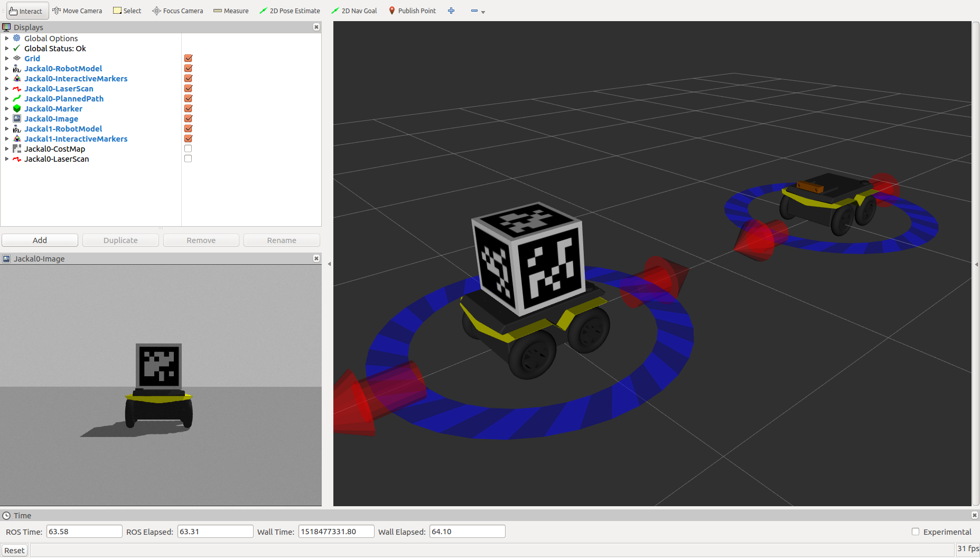
Task: Activate the 2D Nav Goal tool
Action: (354, 11)
